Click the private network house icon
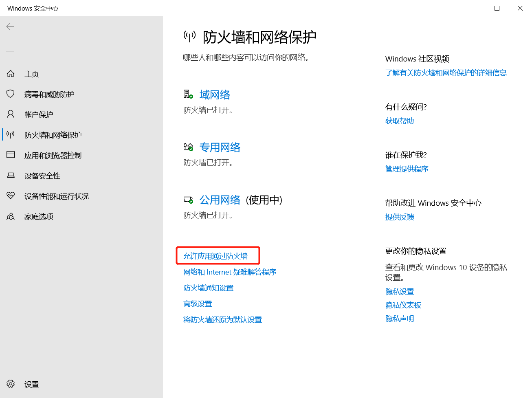This screenshot has height=398, width=532. (x=188, y=147)
